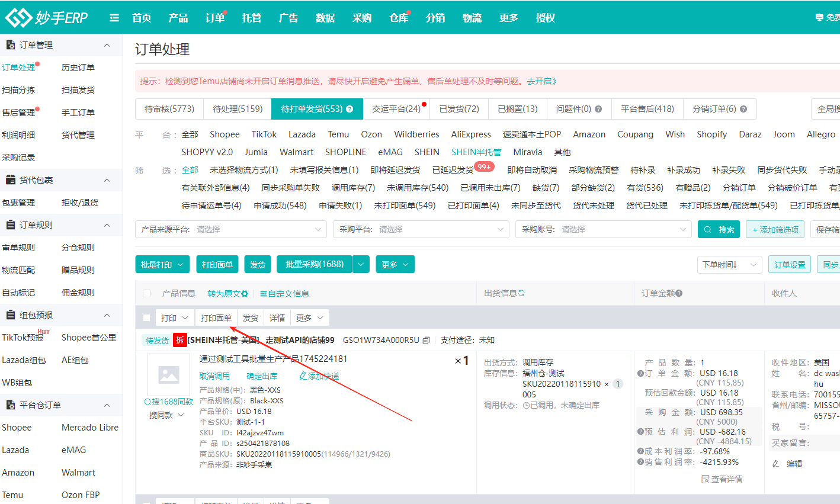Click the help icon on 待打单发货 tab
The image size is (840, 504).
point(350,109)
